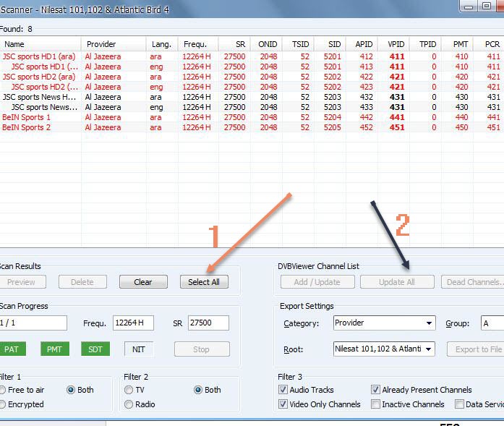Click the Select All button
Screen dimensions: 504x426
203,282
